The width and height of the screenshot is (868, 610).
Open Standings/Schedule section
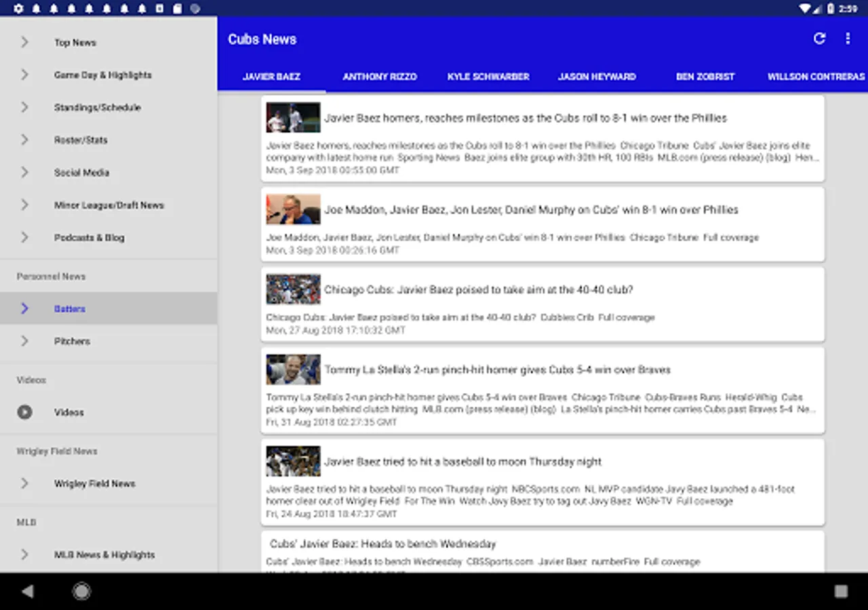click(x=108, y=107)
